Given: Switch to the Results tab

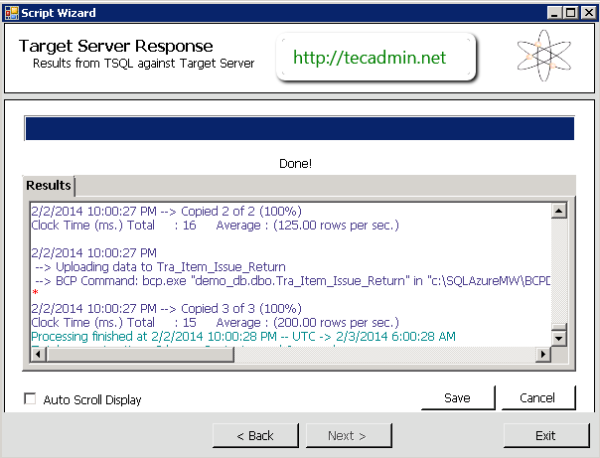Looking at the screenshot, I should click(49, 186).
